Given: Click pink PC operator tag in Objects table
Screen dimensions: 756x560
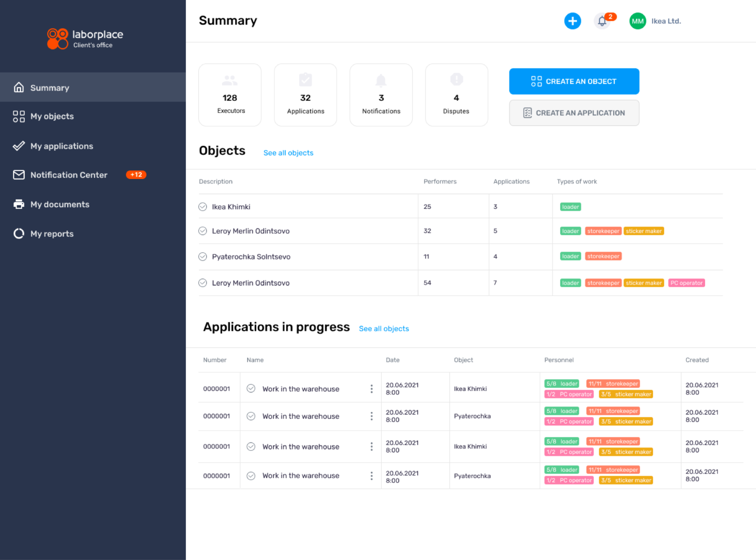Looking at the screenshot, I should pos(686,283).
